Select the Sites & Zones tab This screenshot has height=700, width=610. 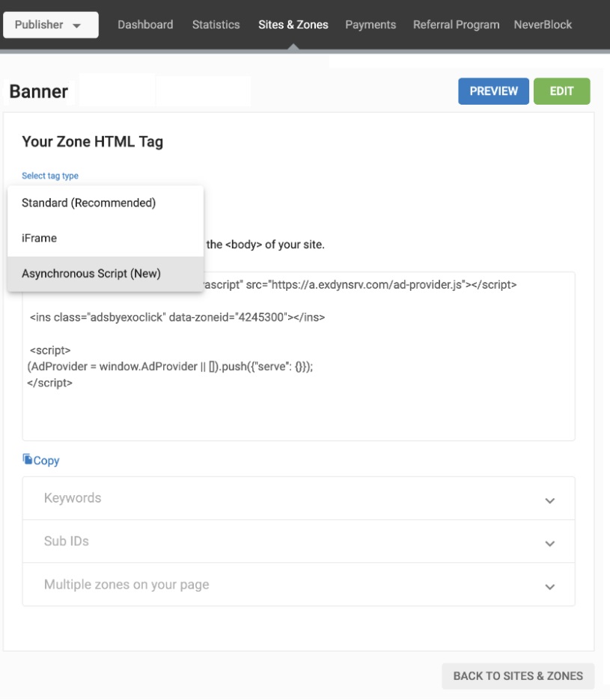pos(293,25)
